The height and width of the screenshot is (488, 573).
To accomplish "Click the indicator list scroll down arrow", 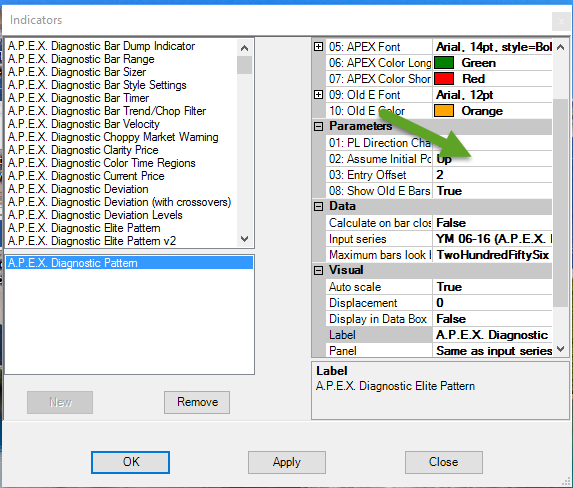I will click(x=244, y=239).
